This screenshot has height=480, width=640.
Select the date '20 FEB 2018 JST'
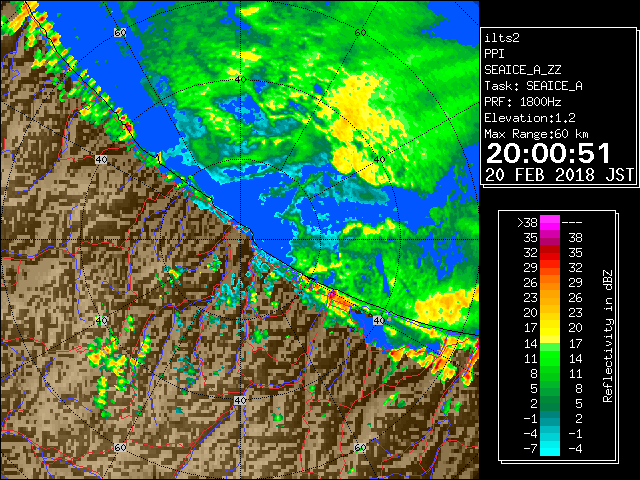[560, 175]
